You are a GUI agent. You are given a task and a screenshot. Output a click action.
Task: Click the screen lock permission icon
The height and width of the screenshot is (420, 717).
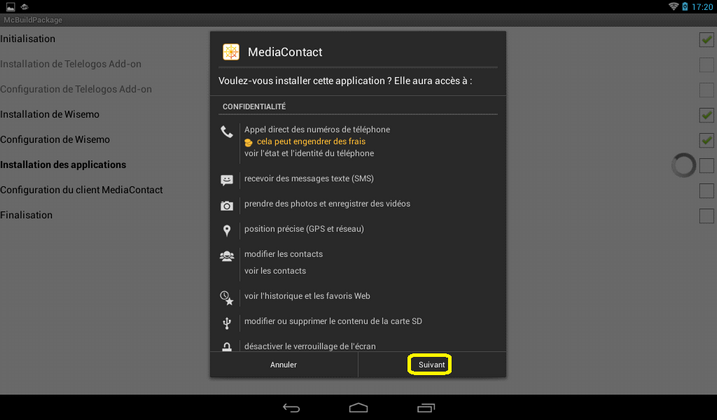point(227,347)
